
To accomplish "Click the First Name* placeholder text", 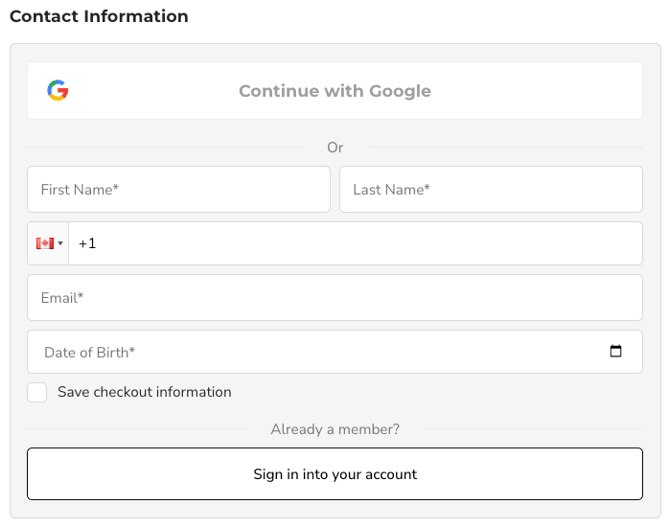I will pos(80,189).
